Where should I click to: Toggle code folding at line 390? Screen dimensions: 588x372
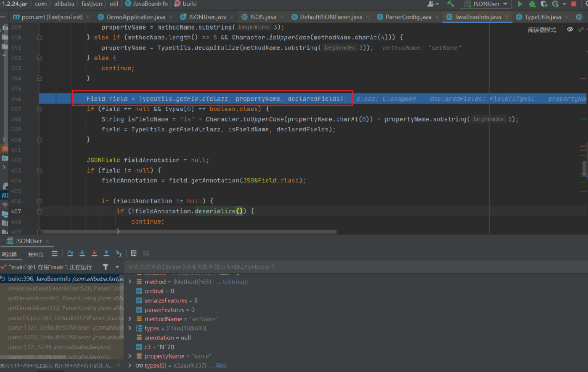tap(39, 38)
